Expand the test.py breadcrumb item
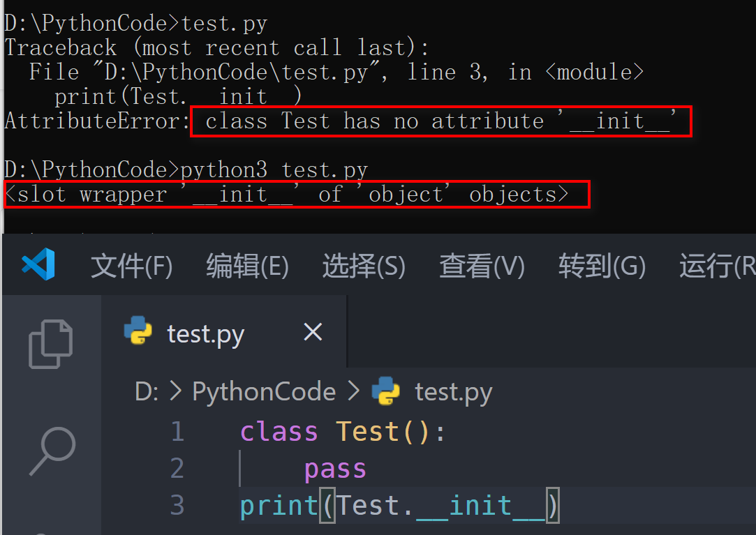 coord(453,391)
